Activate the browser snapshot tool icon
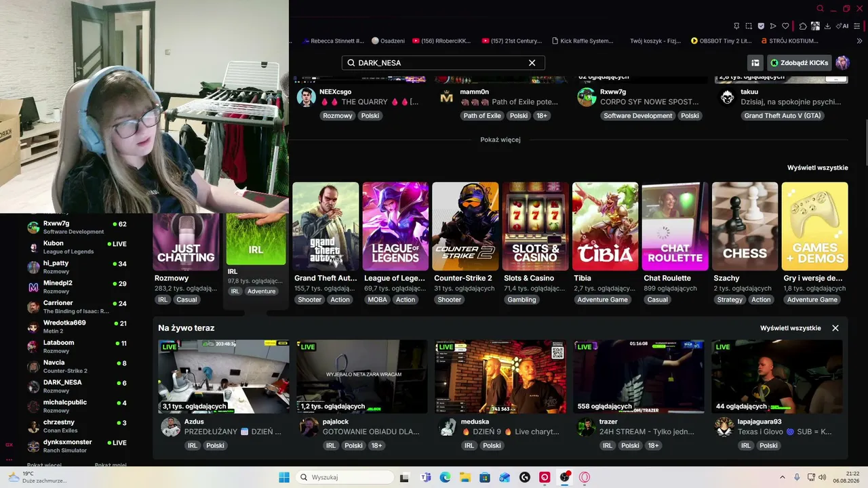The image size is (868, 488). tap(749, 26)
